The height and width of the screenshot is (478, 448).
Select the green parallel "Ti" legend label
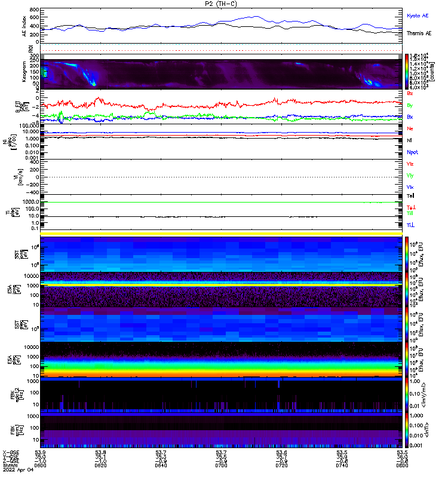coord(410,213)
